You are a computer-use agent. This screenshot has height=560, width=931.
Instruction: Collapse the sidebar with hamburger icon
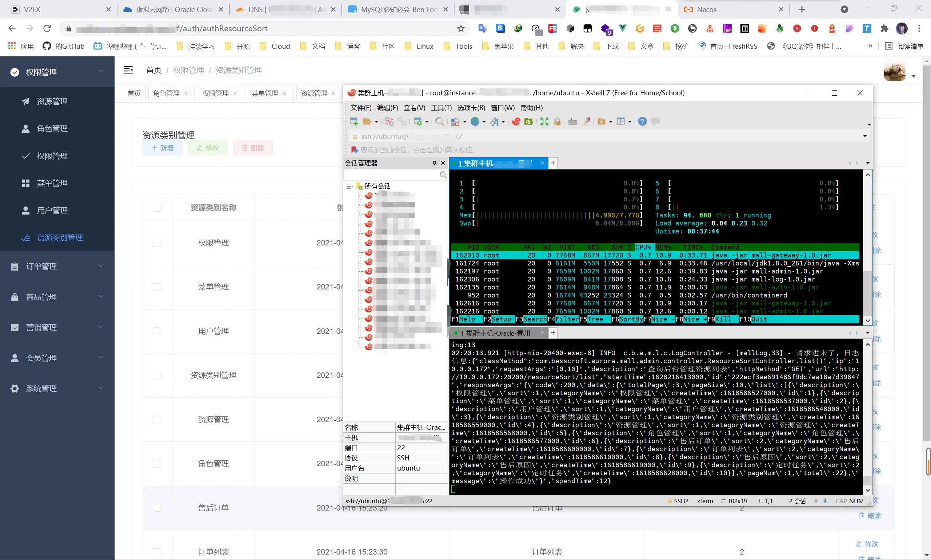click(x=128, y=70)
